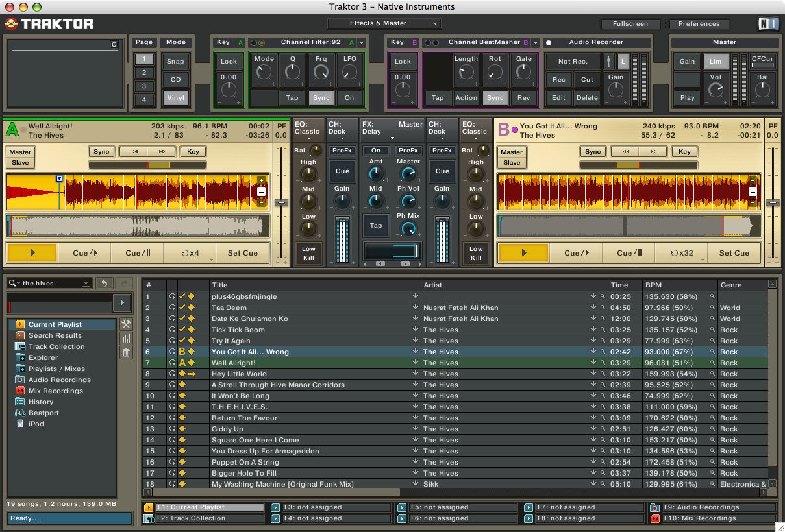Toggle Snap mode
Screen dimensions: 785x532
tap(175, 62)
